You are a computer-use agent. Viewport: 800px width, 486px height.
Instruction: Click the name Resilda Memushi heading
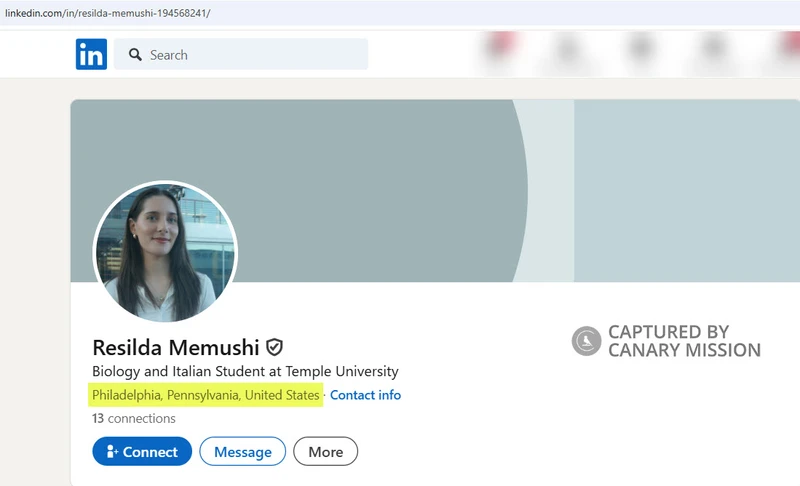(x=176, y=348)
